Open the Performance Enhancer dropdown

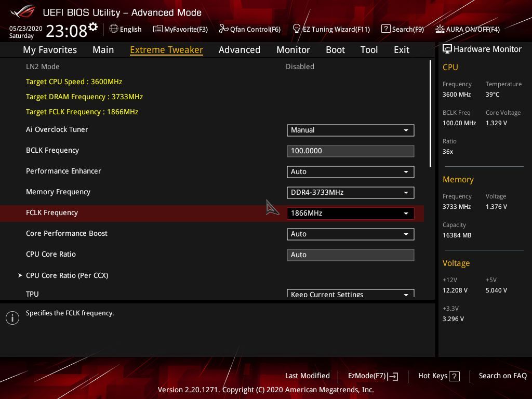pyautogui.click(x=350, y=171)
